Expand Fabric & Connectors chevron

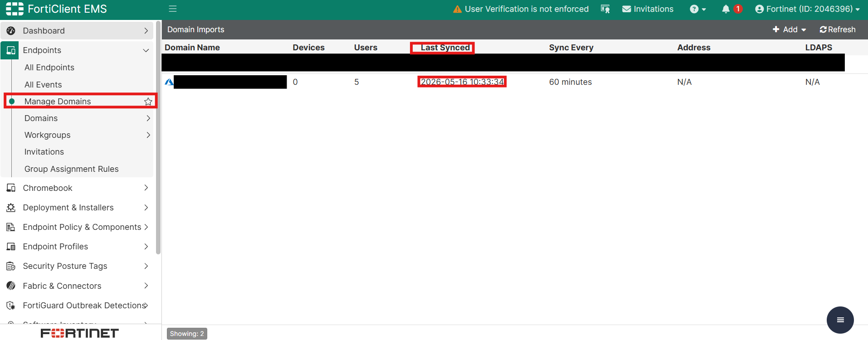(146, 286)
